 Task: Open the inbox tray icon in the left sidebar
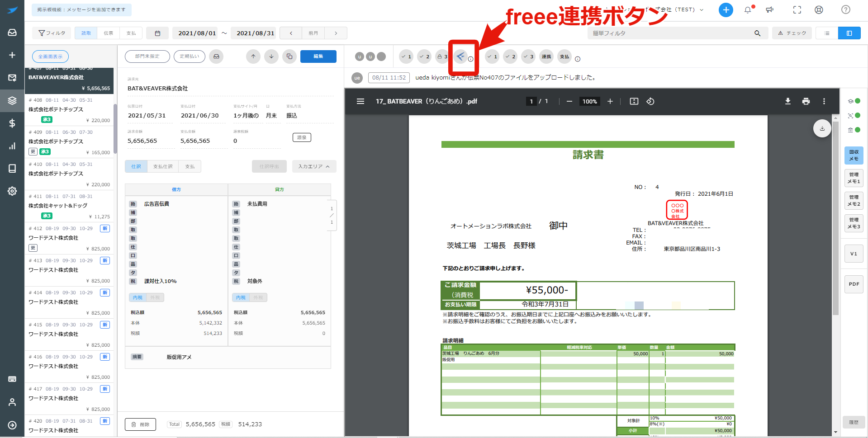coord(12,33)
